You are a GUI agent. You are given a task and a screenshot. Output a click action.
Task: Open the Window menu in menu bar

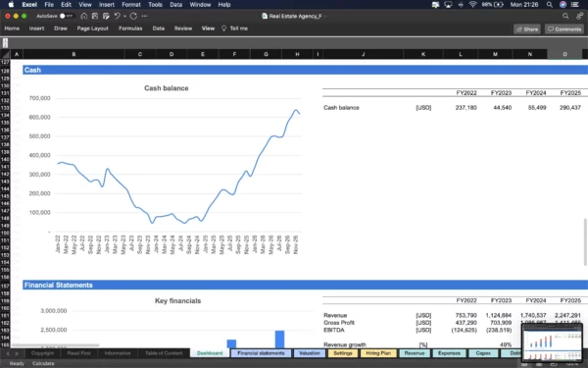coord(200,5)
